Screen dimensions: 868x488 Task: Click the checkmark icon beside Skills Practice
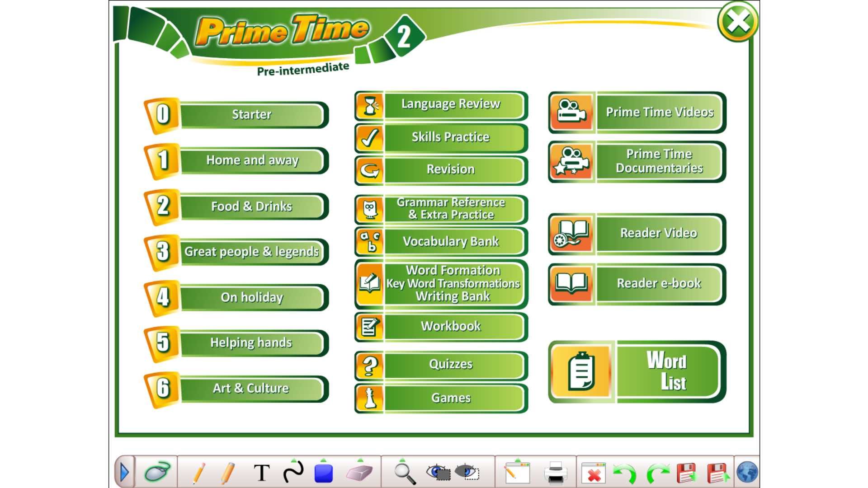coord(370,138)
